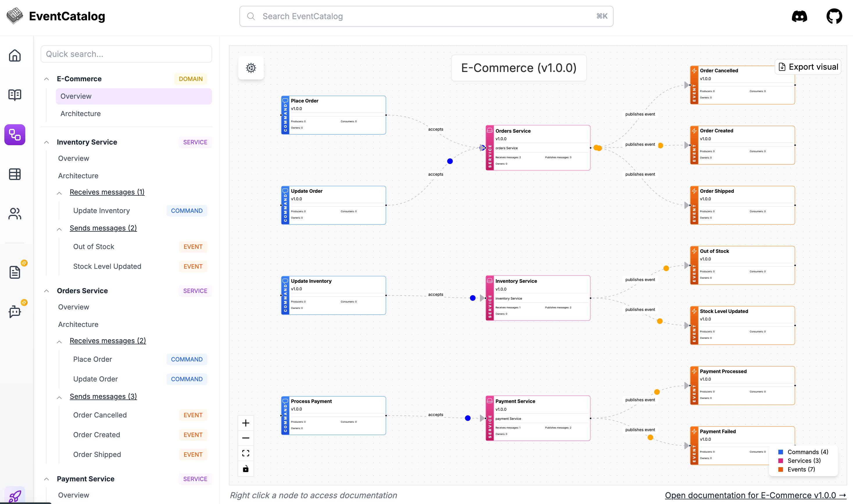The image size is (853, 504).
Task: Open the GitHub icon top right
Action: 835,16
